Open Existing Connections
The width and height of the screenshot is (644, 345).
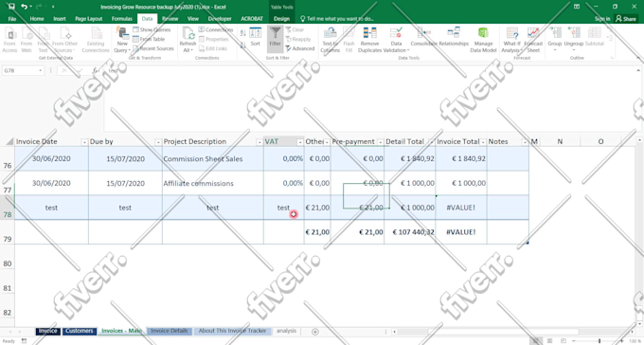pos(96,41)
